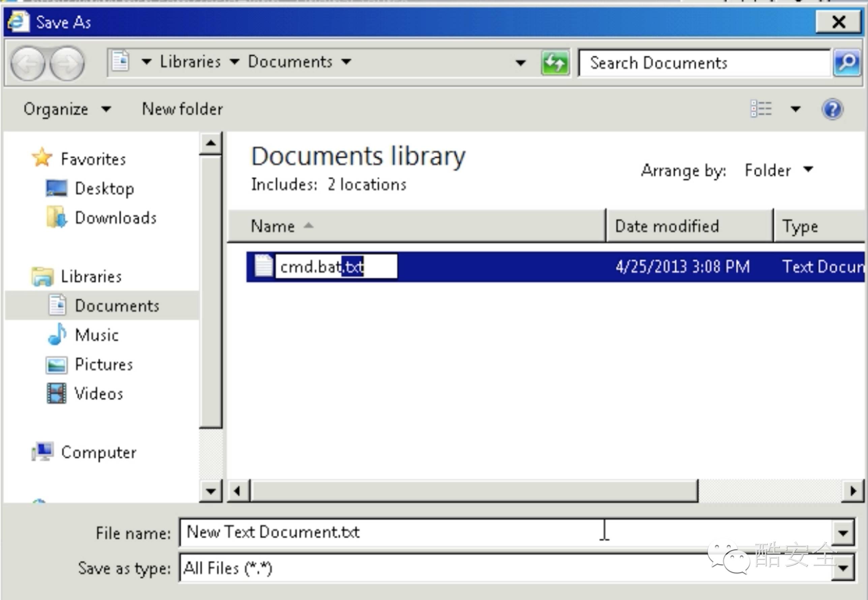The width and height of the screenshot is (868, 600).
Task: Select the cmd.bat.txt file icon
Action: [263, 266]
